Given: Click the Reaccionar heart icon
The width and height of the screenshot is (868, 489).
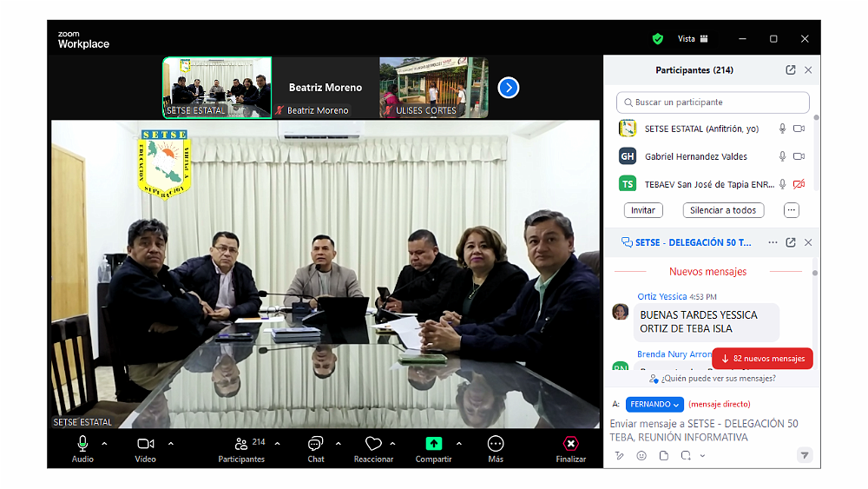Looking at the screenshot, I should 373,444.
